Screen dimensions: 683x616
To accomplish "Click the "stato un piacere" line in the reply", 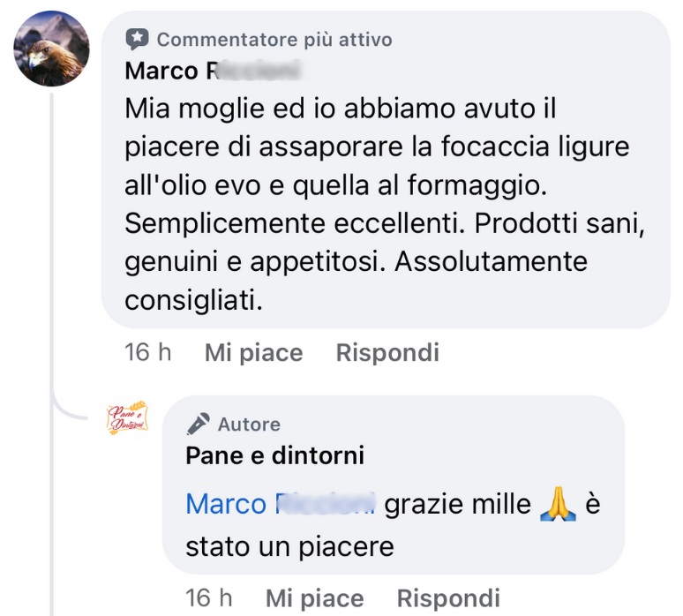I will pyautogui.click(x=289, y=546).
